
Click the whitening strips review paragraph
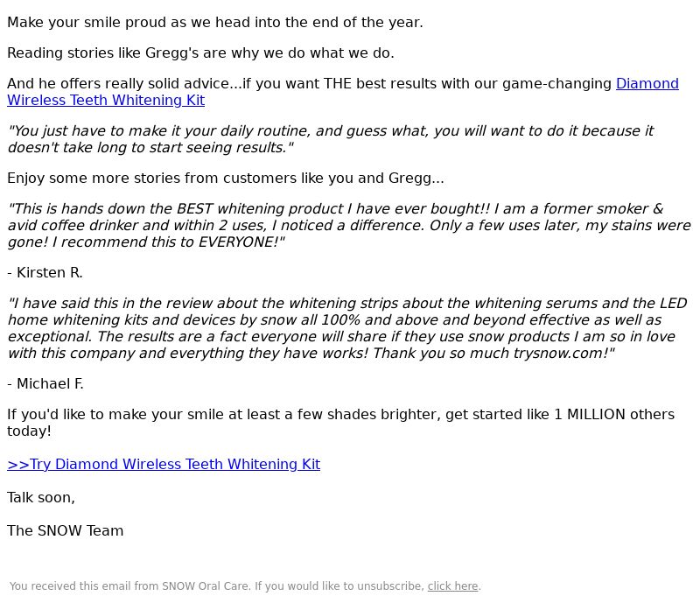346,328
